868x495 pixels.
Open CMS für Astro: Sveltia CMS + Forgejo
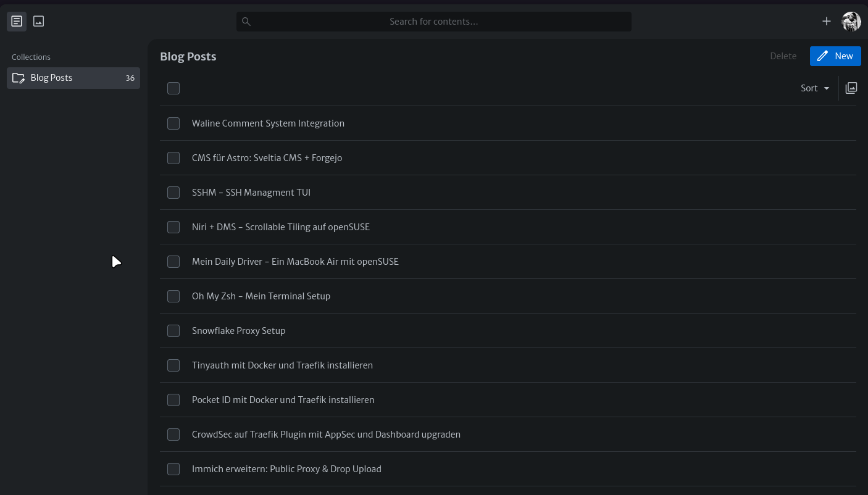tap(267, 158)
